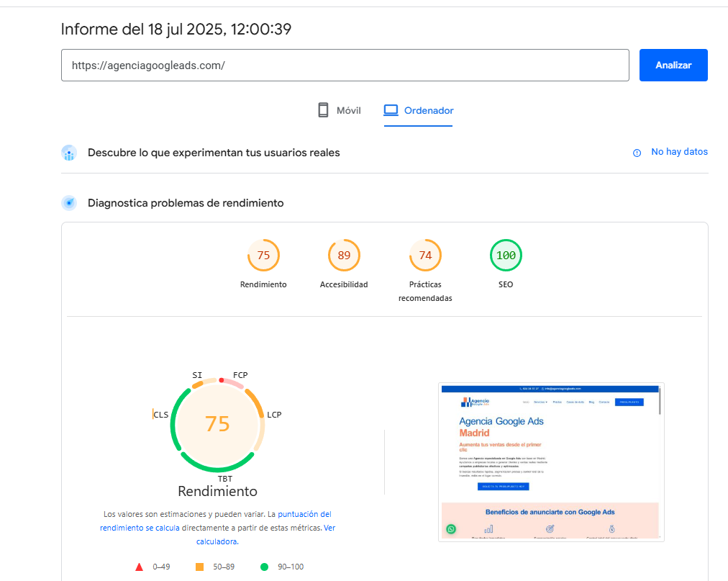The image size is (728, 581).
Task: Select the Ordenador tab
Action: tap(419, 111)
